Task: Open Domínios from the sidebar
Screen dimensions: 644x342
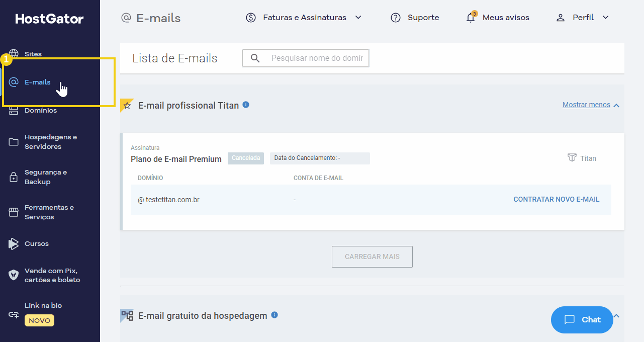Action: [x=41, y=111]
